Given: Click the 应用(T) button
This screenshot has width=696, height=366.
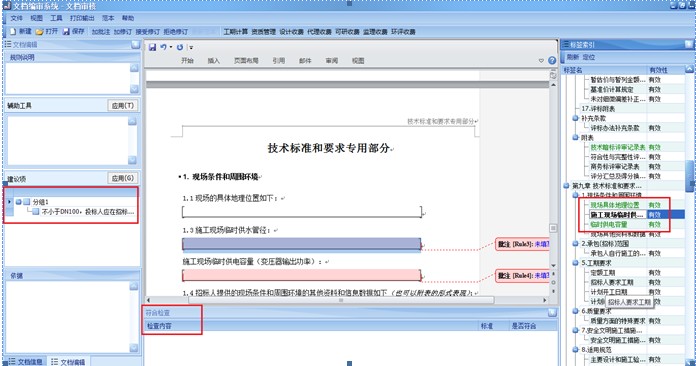Looking at the screenshot, I should pyautogui.click(x=123, y=106).
